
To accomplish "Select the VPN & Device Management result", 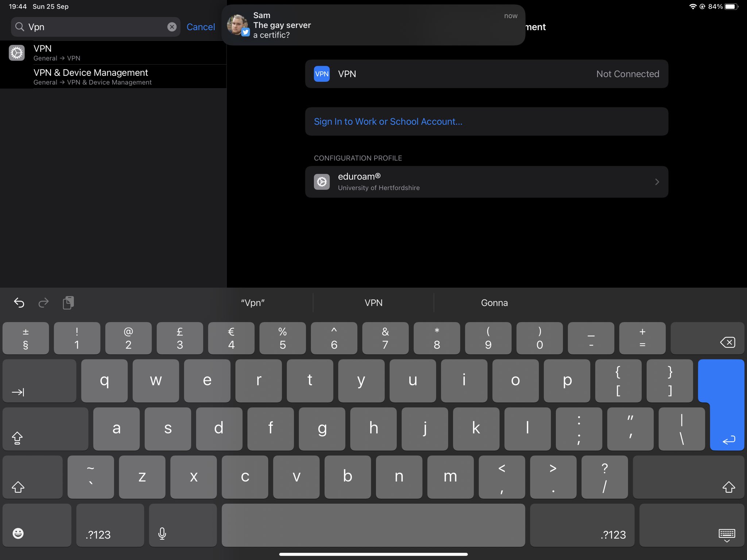I will (x=113, y=77).
